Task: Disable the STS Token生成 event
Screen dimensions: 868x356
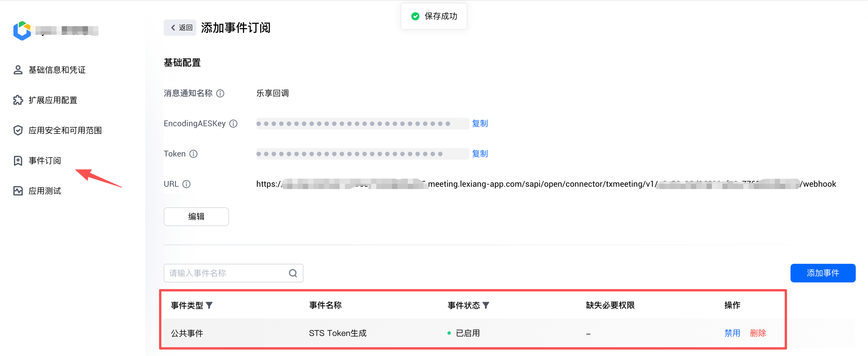Action: click(x=732, y=333)
